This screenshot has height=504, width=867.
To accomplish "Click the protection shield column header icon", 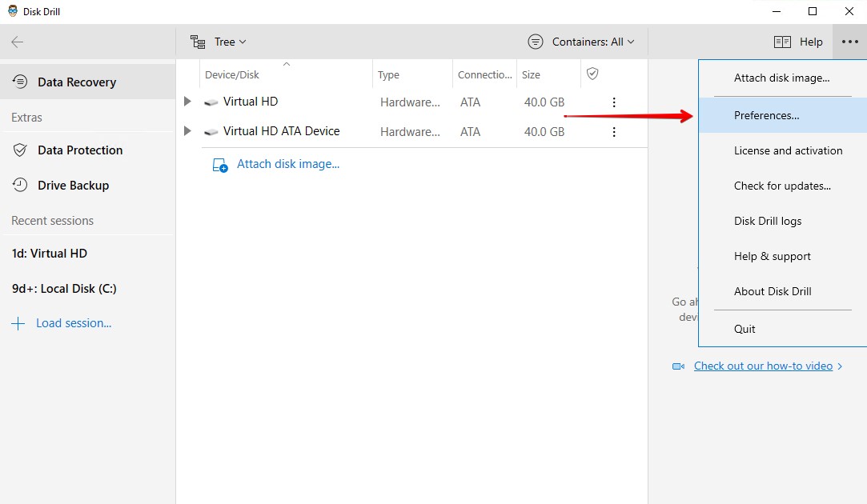I will tap(592, 74).
